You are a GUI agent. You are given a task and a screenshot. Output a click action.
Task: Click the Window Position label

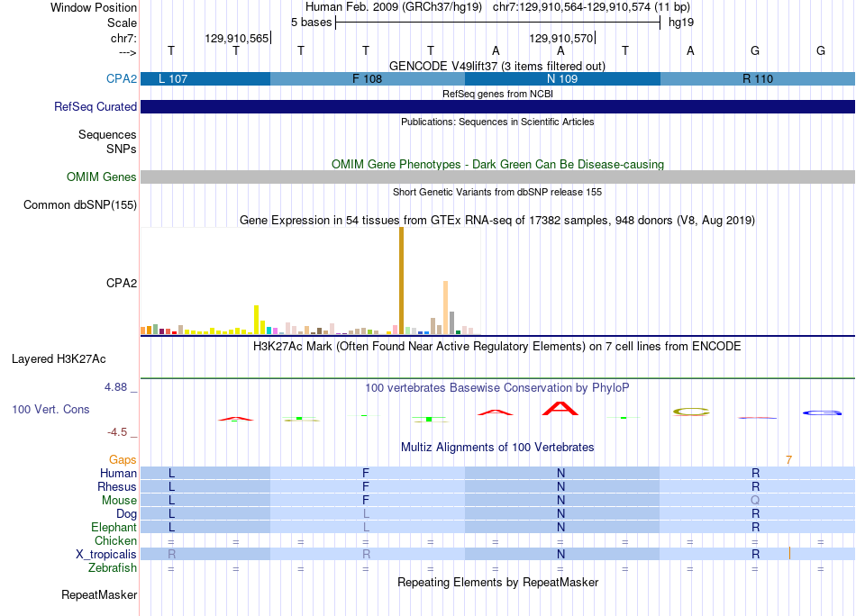pyautogui.click(x=94, y=7)
